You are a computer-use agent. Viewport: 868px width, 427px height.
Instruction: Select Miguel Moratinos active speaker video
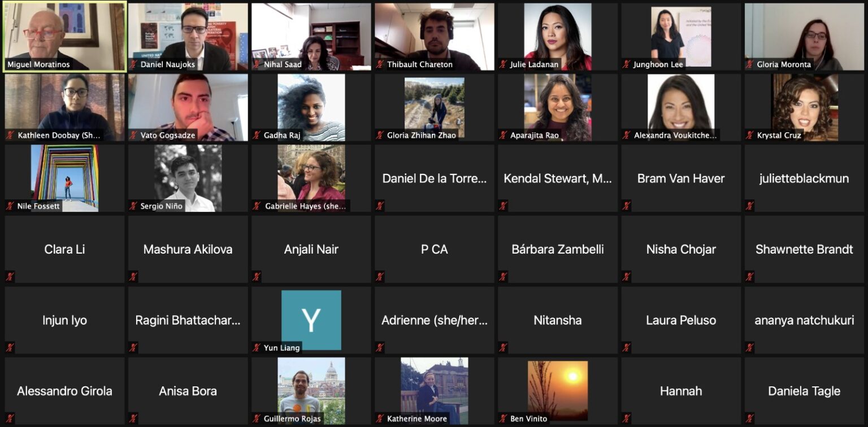click(x=64, y=37)
